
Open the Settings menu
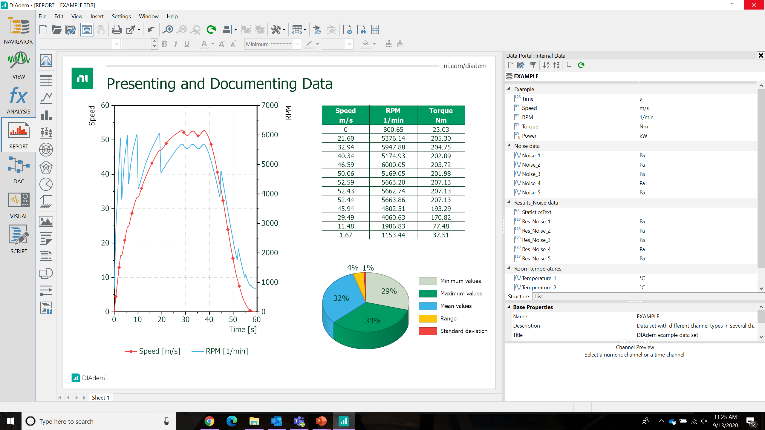pos(122,18)
